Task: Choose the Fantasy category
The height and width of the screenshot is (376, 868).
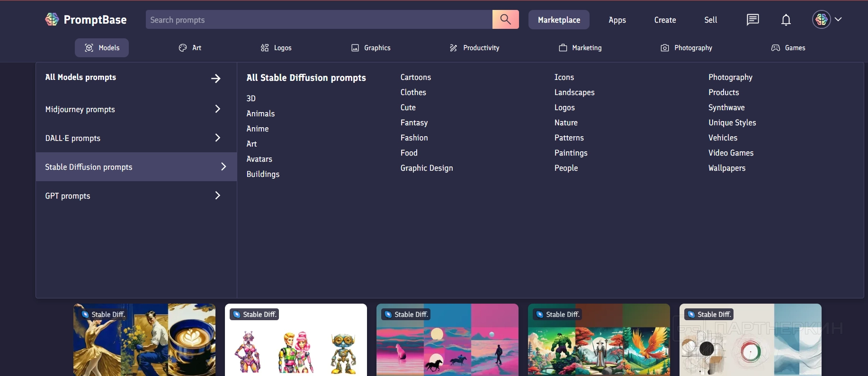Action: pyautogui.click(x=414, y=122)
